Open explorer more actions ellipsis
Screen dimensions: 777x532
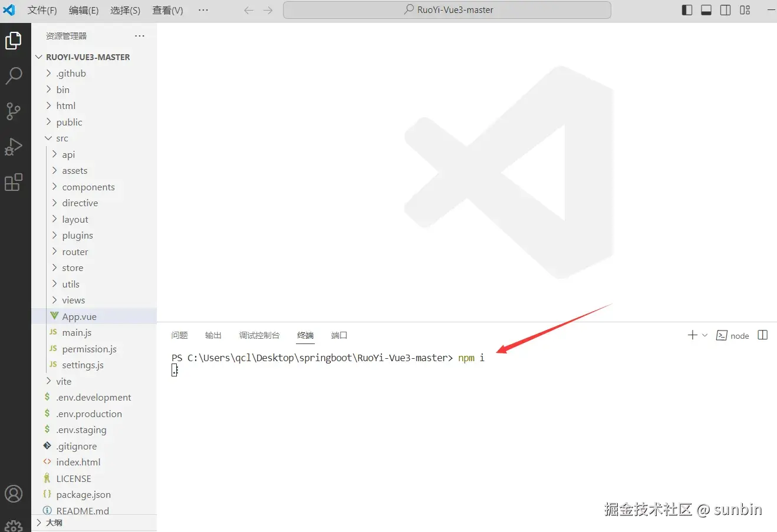pos(140,36)
